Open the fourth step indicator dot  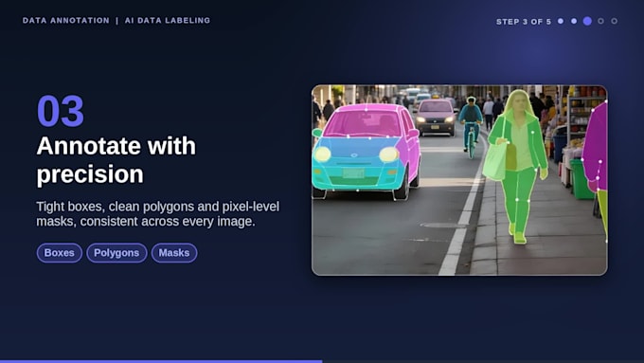point(600,21)
